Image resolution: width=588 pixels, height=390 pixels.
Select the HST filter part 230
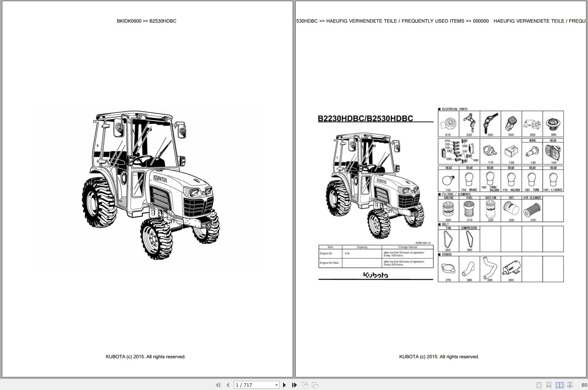click(x=511, y=209)
